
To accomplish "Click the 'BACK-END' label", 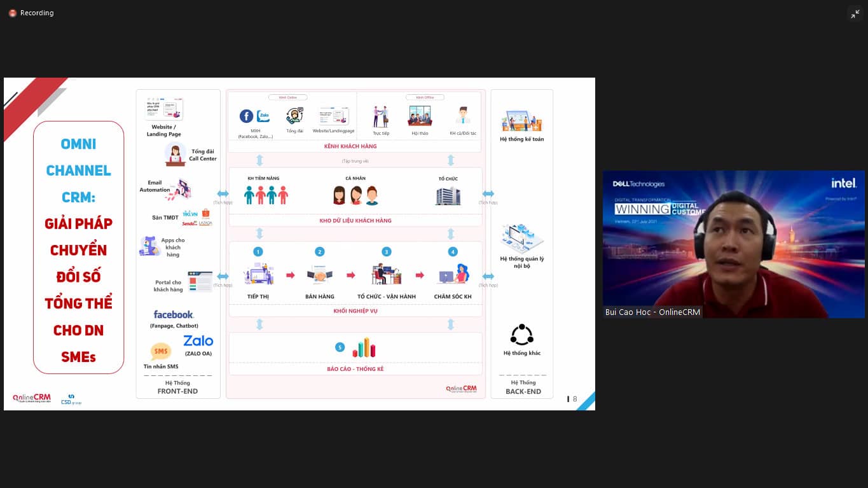I will 523,391.
